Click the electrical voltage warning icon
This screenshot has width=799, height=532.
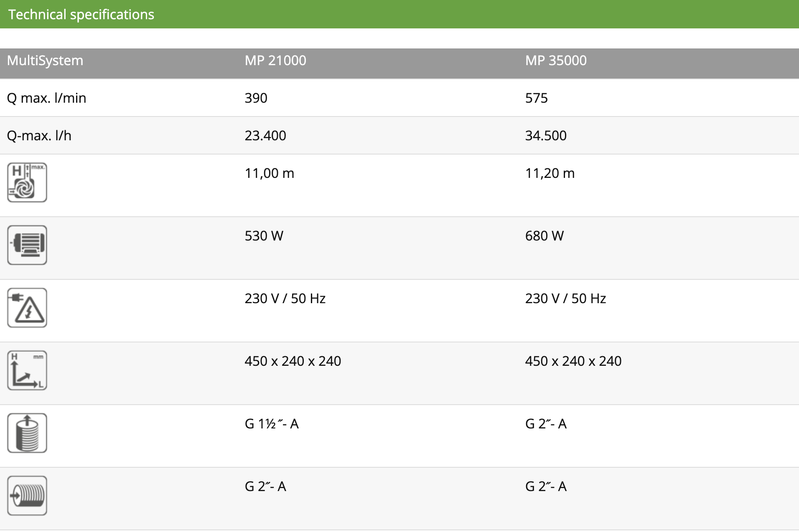tap(27, 308)
